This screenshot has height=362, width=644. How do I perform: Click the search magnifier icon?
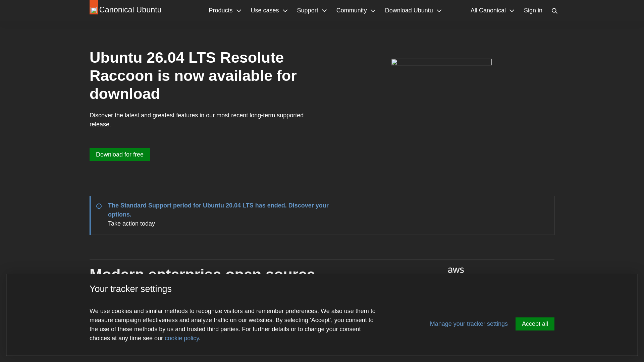point(554,11)
